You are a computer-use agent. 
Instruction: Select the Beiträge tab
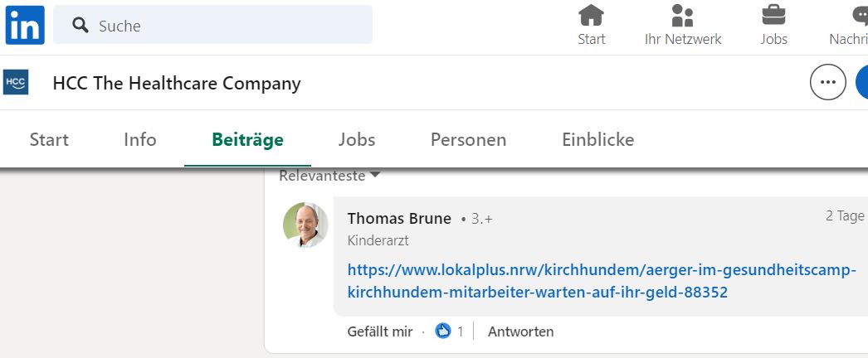click(x=247, y=140)
